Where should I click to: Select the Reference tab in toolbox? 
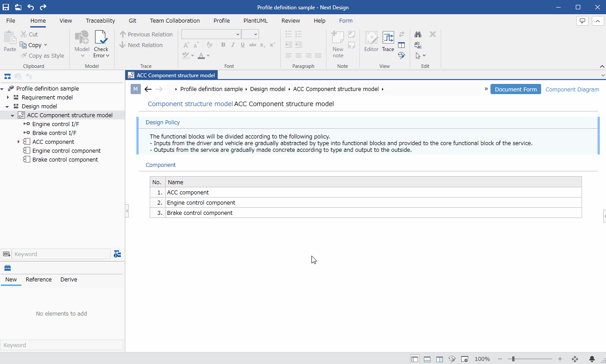[39, 279]
